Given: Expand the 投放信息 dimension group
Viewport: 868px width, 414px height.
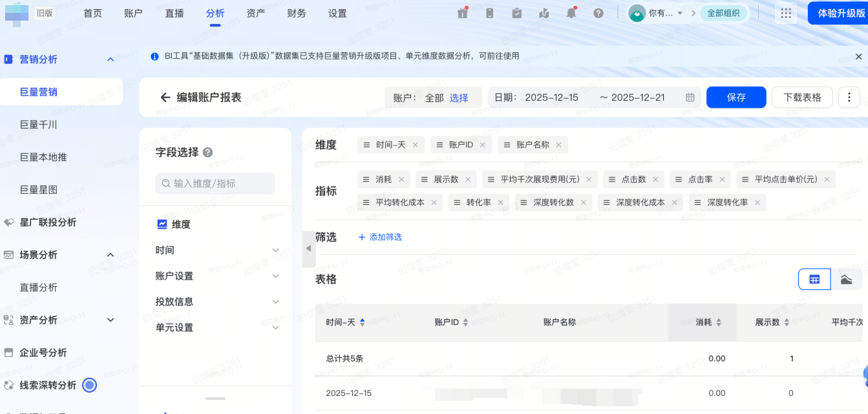Looking at the screenshot, I should [x=275, y=302].
